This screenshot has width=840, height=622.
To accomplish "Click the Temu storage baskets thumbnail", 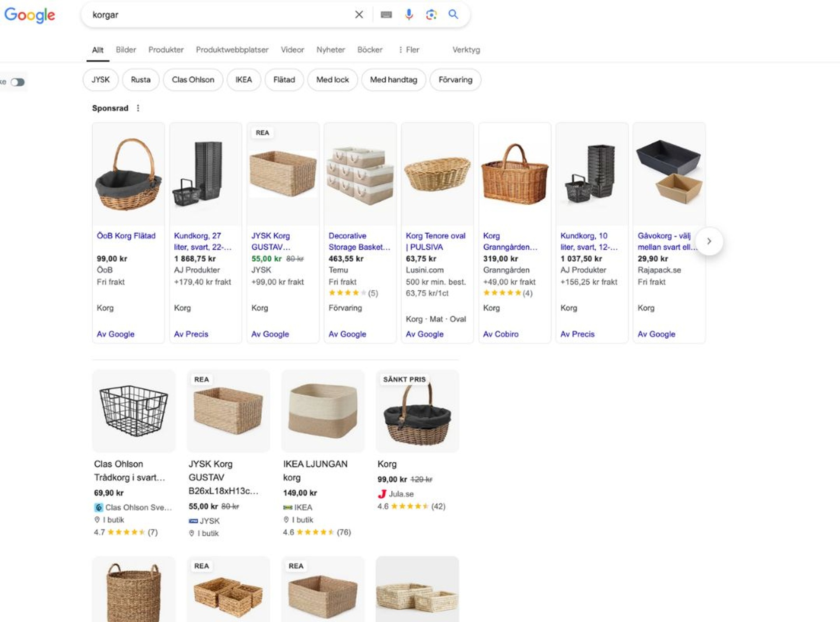I will tap(360, 175).
